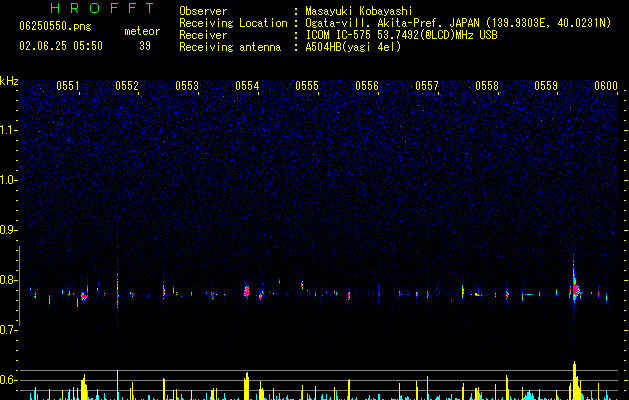Viewport: 629px width, 400px height.
Task: Click the 0551 time marker
Action: click(x=68, y=86)
